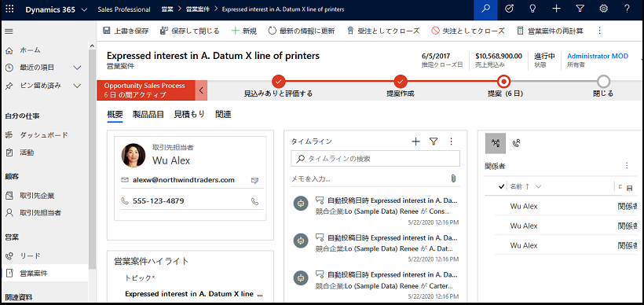The width and height of the screenshot is (644, 305).
Task: Expand ピン留め済み in the sidebar
Action: coord(77,86)
